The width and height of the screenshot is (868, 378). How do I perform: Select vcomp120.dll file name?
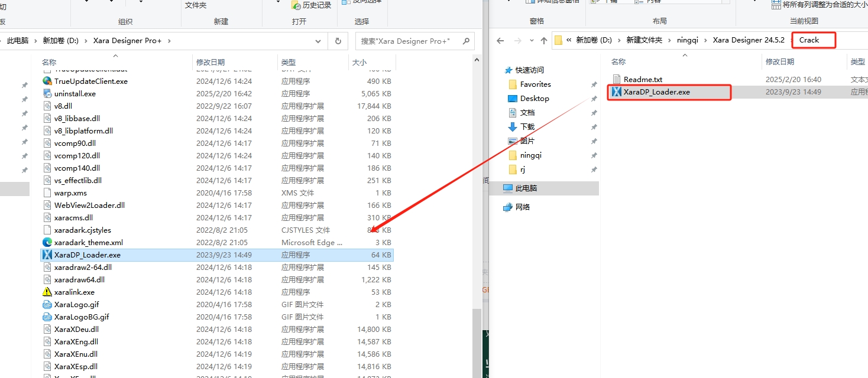(77, 155)
